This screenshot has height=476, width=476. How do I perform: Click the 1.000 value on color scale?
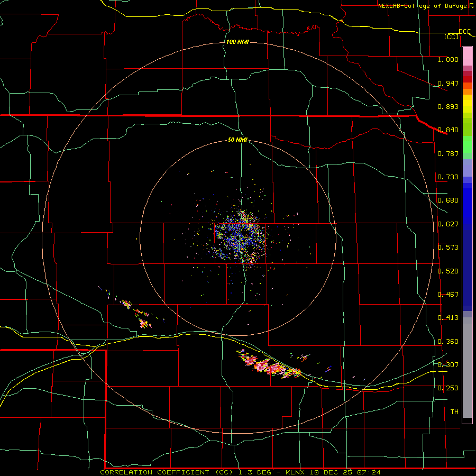448,59
